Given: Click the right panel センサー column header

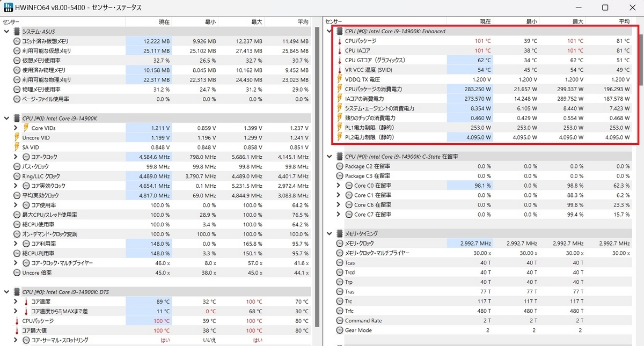Looking at the screenshot, I should pos(385,21).
